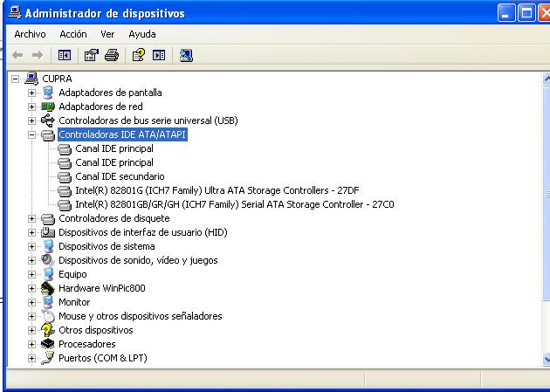Click the Help question mark toolbar icon

(139, 55)
